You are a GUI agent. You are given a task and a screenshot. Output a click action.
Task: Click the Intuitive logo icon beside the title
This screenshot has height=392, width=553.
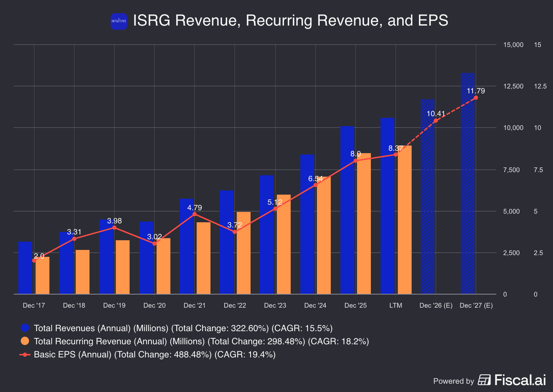119,21
